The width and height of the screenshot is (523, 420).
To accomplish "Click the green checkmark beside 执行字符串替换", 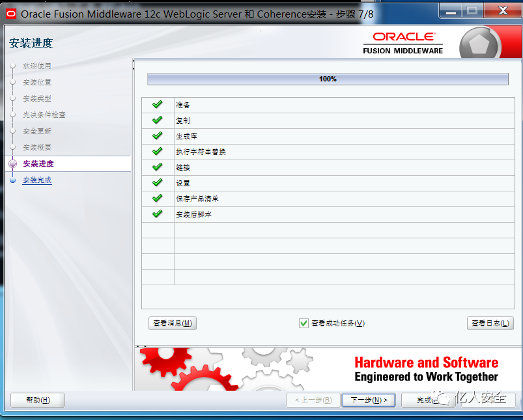I will coord(158,151).
